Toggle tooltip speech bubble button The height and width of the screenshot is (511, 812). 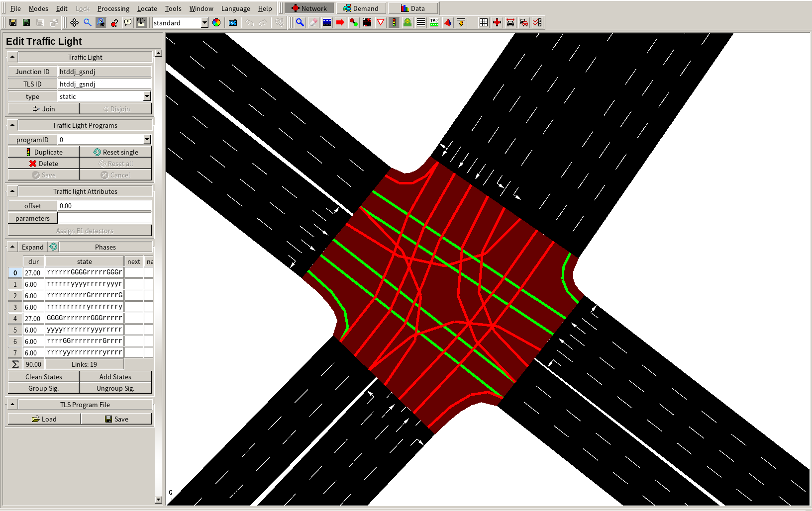pyautogui.click(x=128, y=22)
